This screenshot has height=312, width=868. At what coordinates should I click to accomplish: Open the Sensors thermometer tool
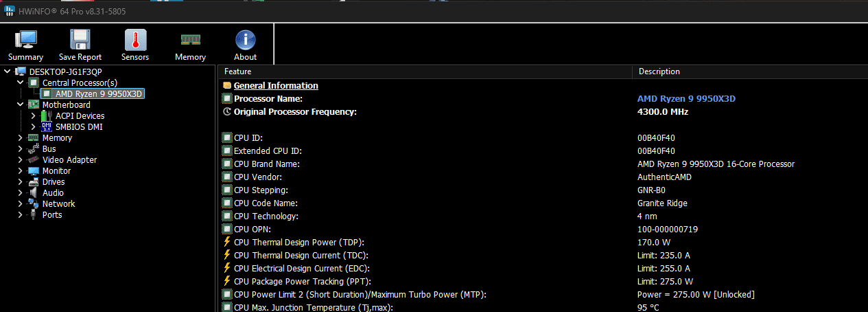[x=135, y=45]
